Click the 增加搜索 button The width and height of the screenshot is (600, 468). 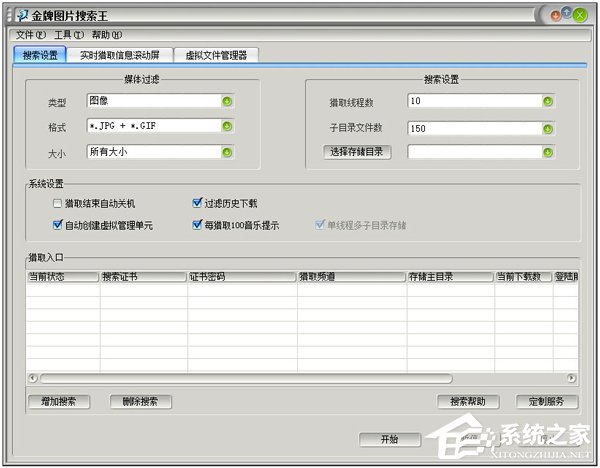(x=59, y=402)
